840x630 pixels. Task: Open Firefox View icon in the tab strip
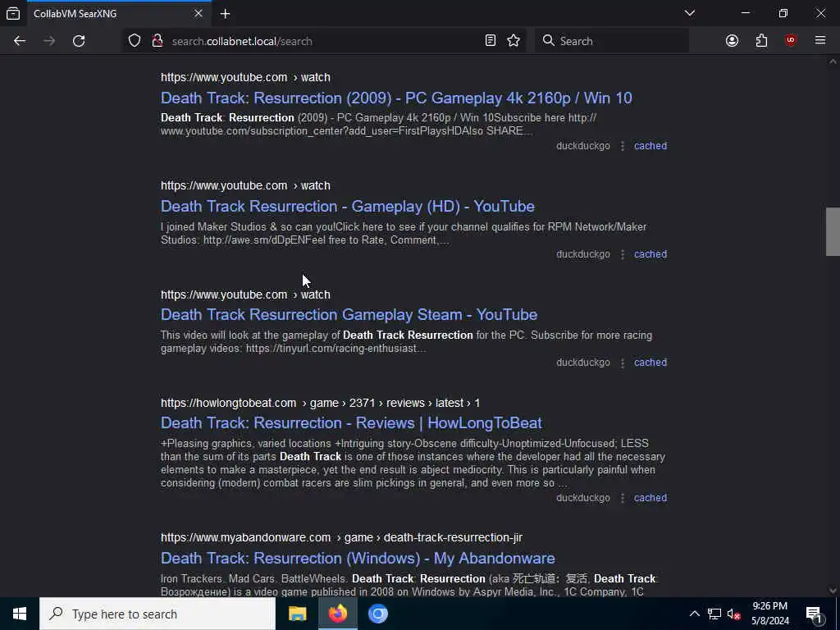[13, 13]
